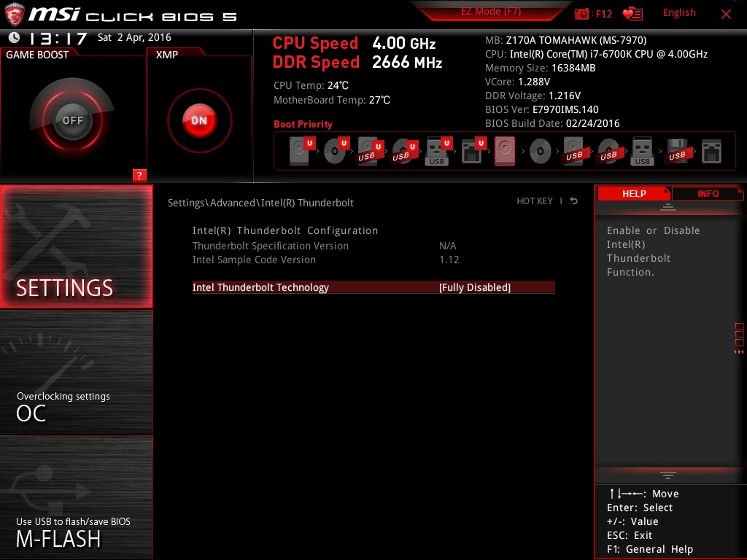Click the Memory Size: 16384MB line
This screenshot has height=560, width=747.
pyautogui.click(x=541, y=68)
